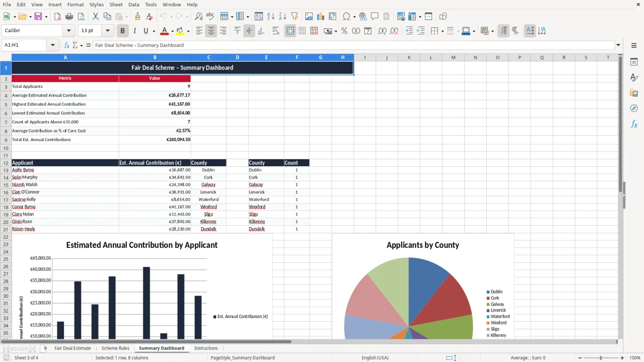Select column header K
Image resolution: width=644 pixels, height=362 pixels.
pyautogui.click(x=409, y=57)
